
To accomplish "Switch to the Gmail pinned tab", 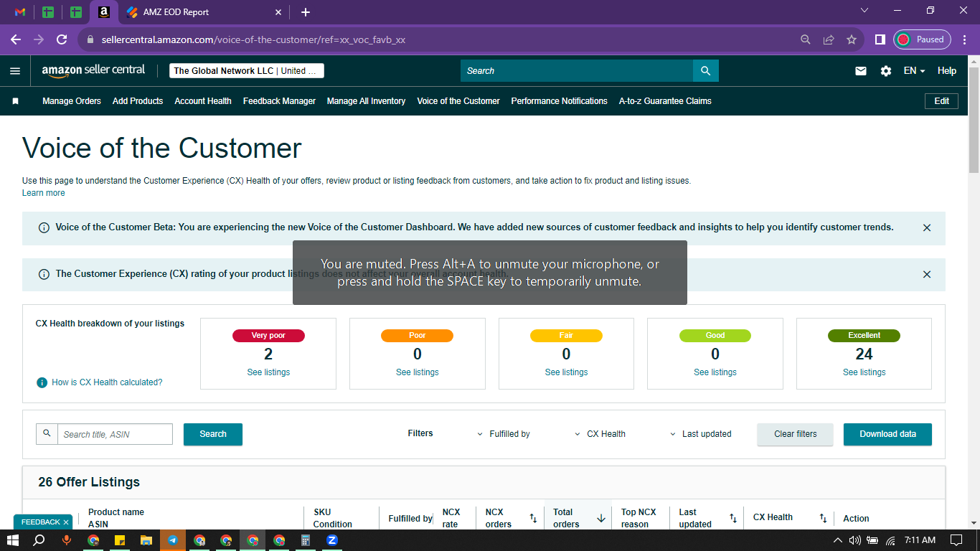I will coord(20,12).
